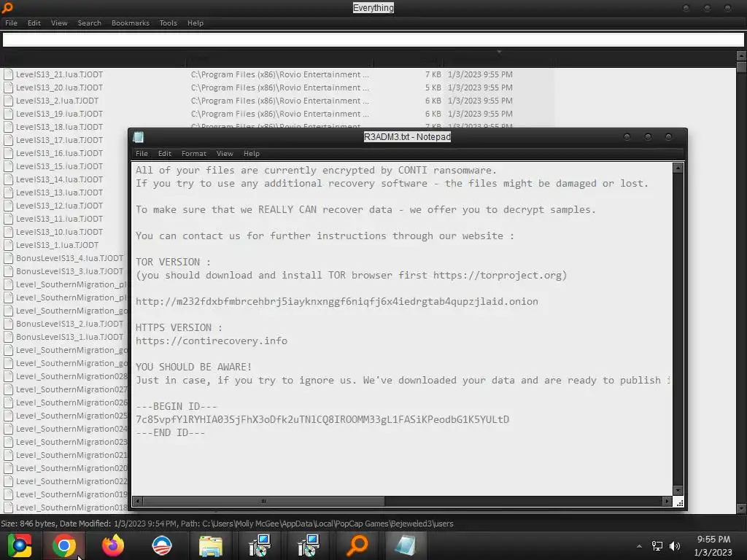This screenshot has height=560, width=747.
Task: Click the victim ID string line in Notepad
Action: pyautogui.click(x=322, y=419)
